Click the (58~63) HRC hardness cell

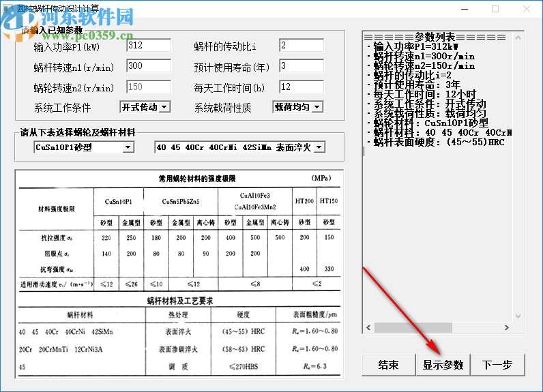tap(243, 349)
